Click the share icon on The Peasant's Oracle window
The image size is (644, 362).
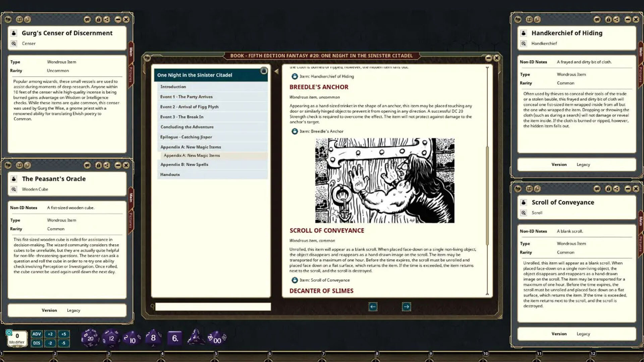point(107,165)
